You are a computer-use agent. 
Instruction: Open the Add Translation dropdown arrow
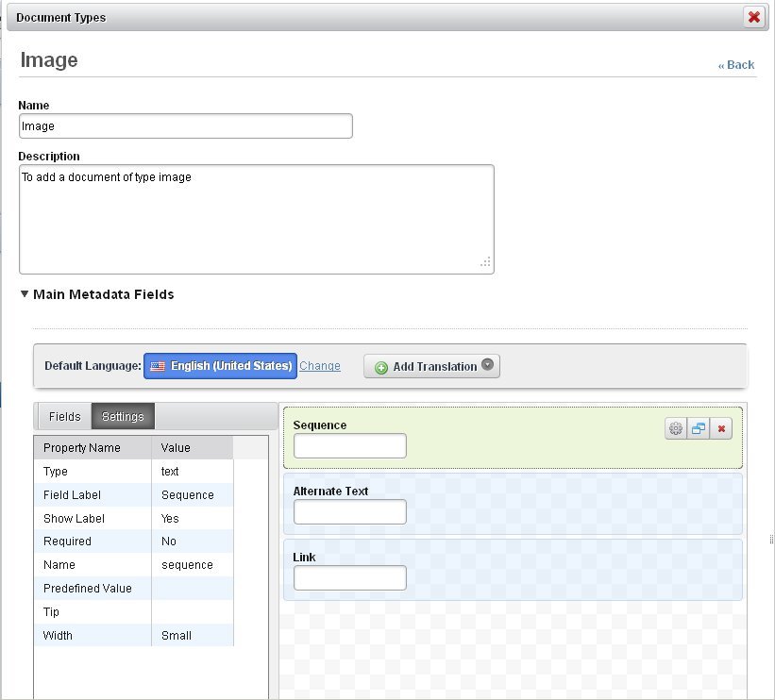click(488, 365)
